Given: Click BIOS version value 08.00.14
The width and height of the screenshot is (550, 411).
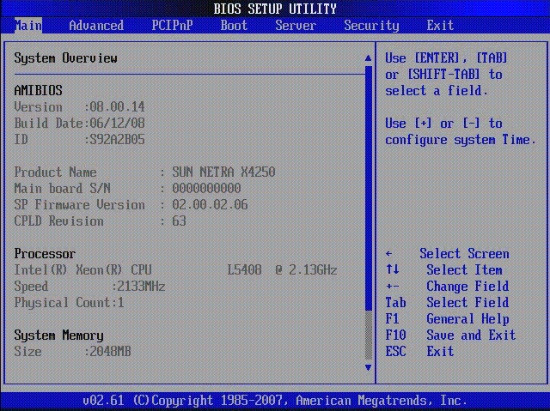Looking at the screenshot, I should coord(117,107).
